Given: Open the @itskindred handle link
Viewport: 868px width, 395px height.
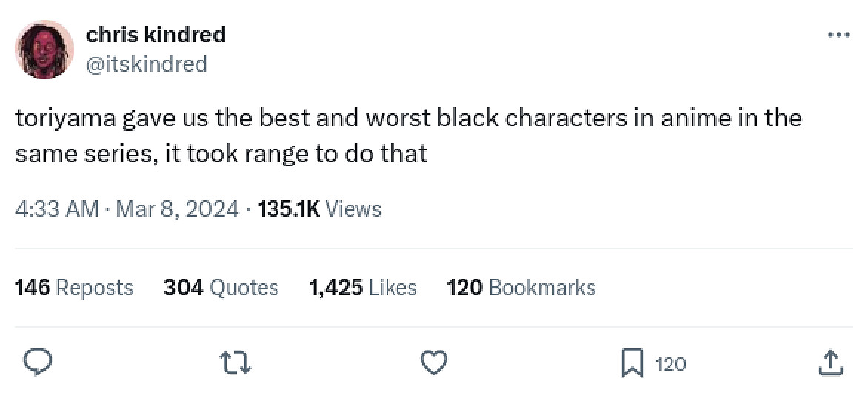Looking at the screenshot, I should click(x=147, y=64).
